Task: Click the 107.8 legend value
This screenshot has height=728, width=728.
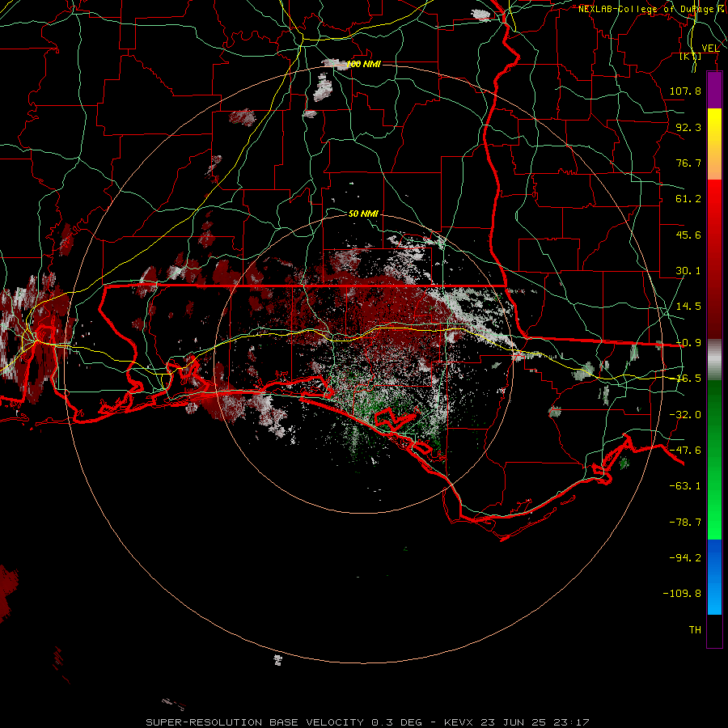Action: point(685,91)
